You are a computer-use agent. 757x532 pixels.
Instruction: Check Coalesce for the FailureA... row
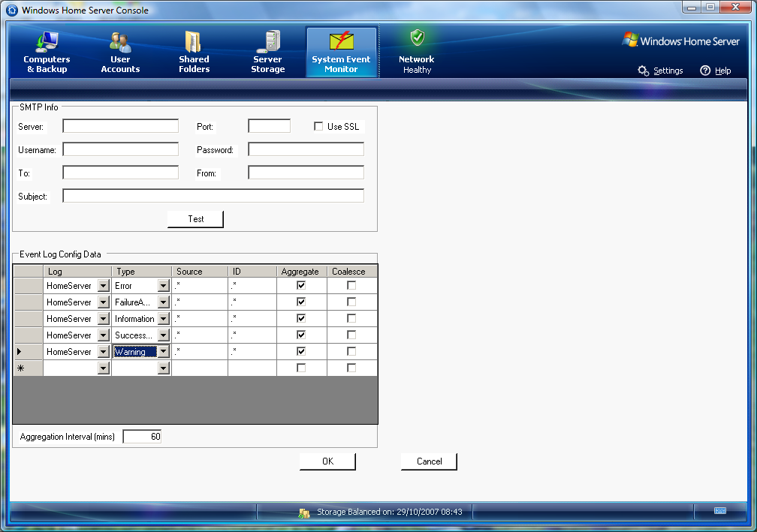pos(351,302)
